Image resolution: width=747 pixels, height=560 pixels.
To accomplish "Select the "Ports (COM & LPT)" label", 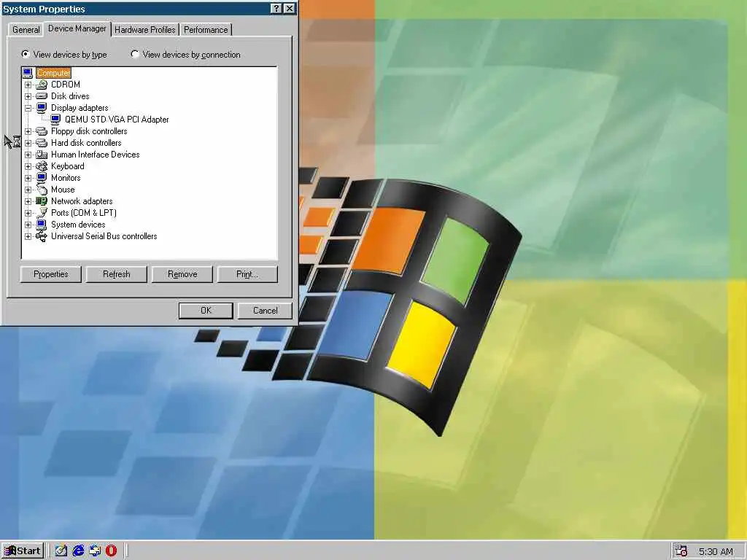I will tap(84, 213).
